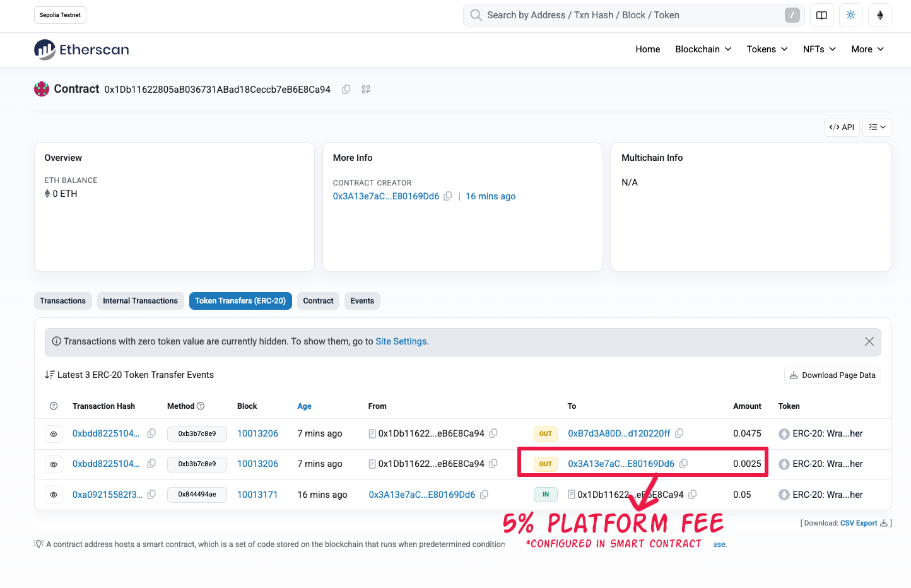911x588 pixels.
Task: Copy the From address in the 0.0025 row
Action: coord(493,464)
